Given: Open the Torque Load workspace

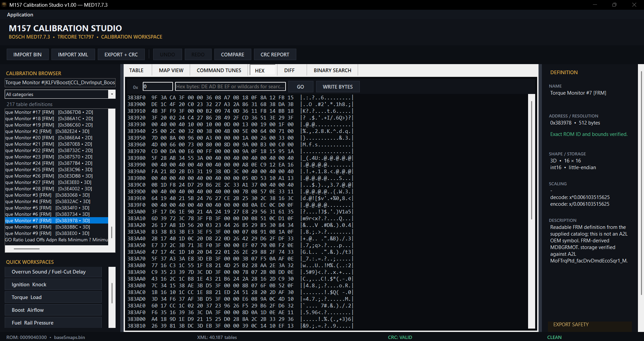Looking at the screenshot, I should (x=53, y=297).
